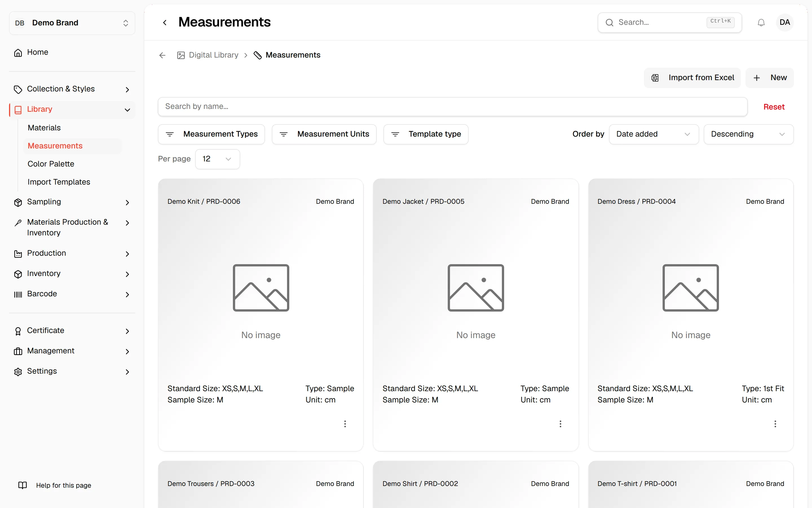
Task: Click the back chevron beside Measurements title
Action: point(165,23)
